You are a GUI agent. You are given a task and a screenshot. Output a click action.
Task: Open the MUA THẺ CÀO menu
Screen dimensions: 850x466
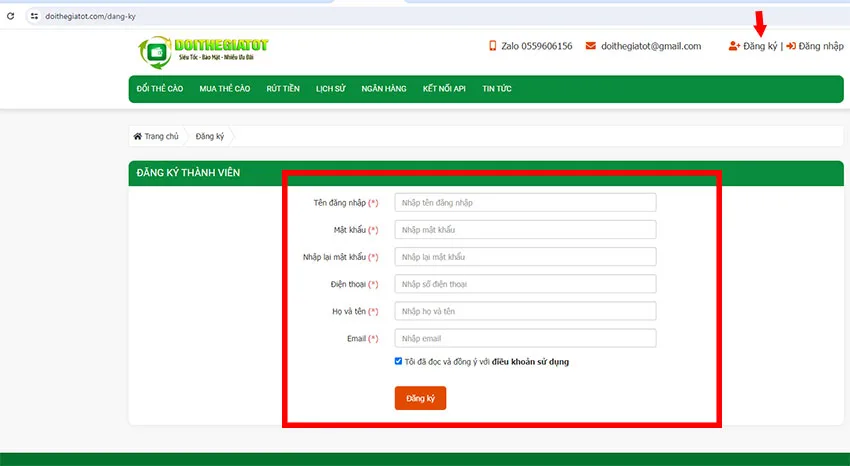tap(224, 89)
